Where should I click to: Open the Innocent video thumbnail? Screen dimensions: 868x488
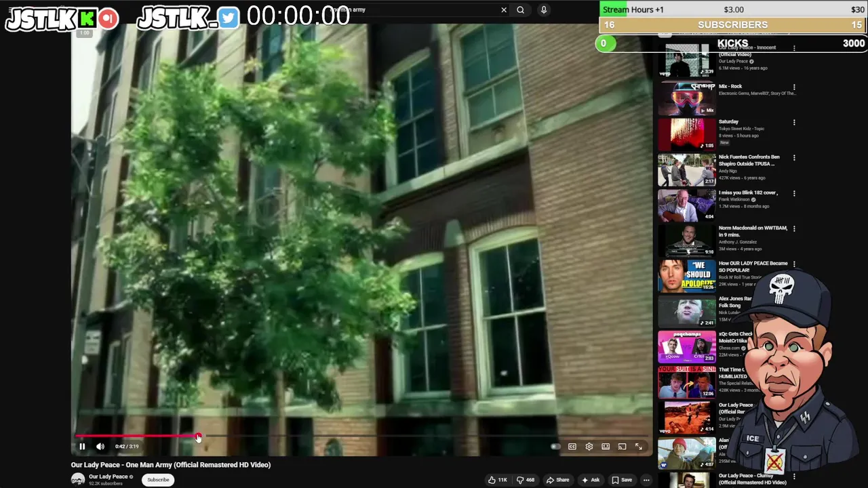coord(686,60)
